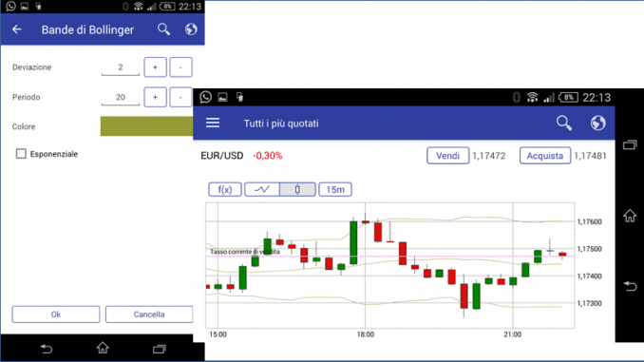Tap globe icon beside Bande di Bollinger search
The image size is (644, 362).
coord(191,29)
